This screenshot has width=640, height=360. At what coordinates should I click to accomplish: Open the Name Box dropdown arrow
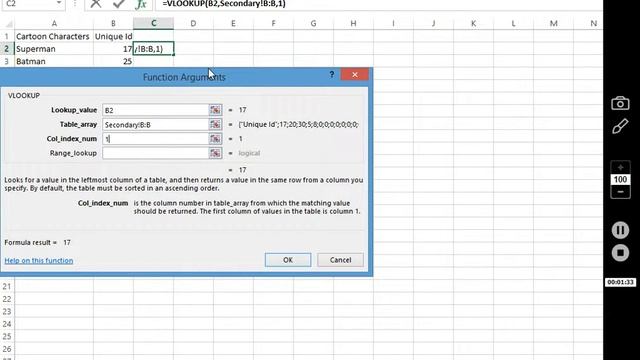[x=59, y=3]
